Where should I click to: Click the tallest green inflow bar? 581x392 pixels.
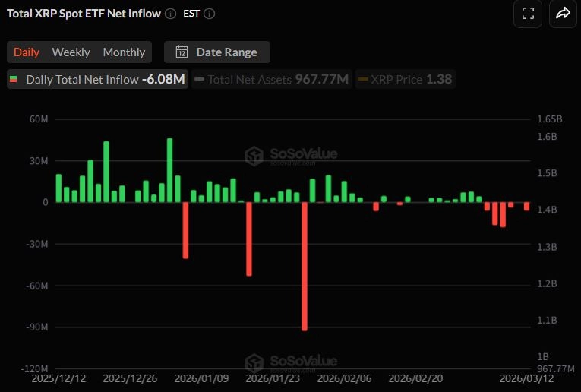[x=169, y=170]
